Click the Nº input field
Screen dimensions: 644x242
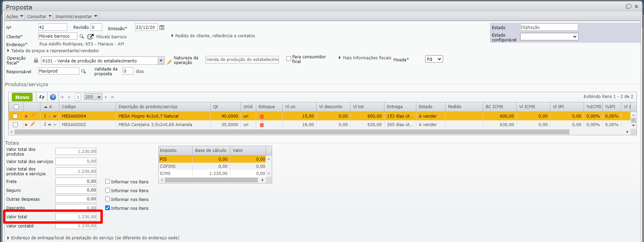point(53,27)
